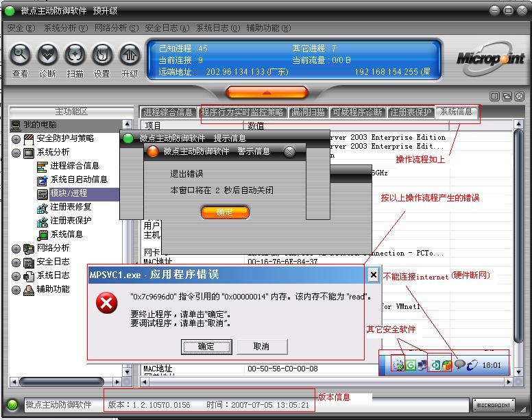The image size is (532, 420).
Task: Click the 辅助功能 helper icon
Action: pos(29,290)
